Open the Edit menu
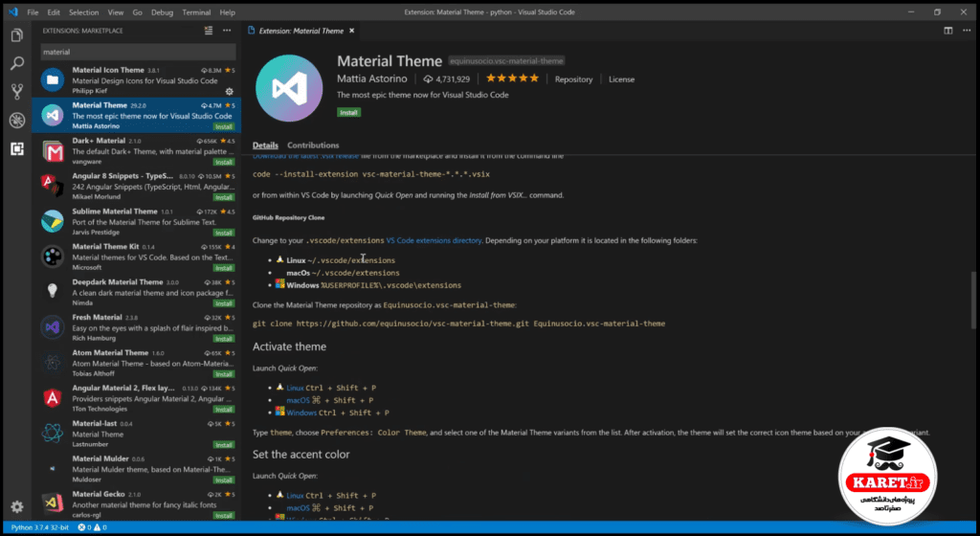Screen dimensions: 980x536 (54, 11)
